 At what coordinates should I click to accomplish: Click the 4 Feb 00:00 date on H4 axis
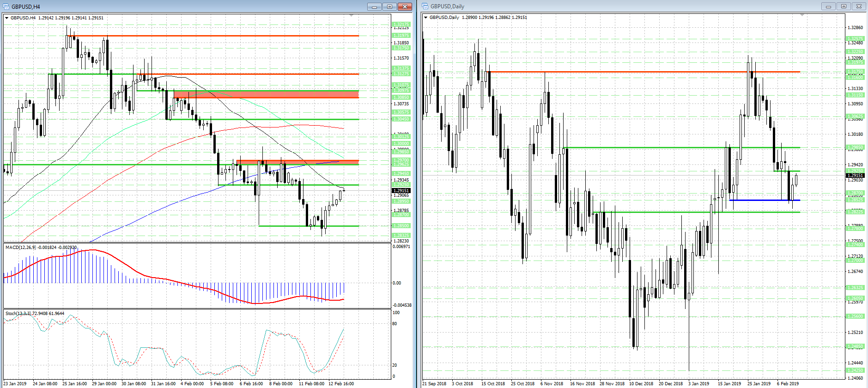point(192,384)
